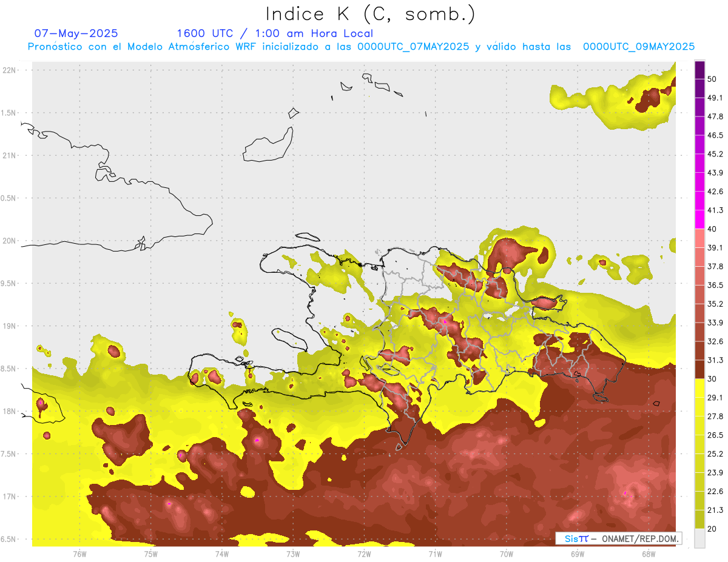Pick the dark brown swatch between 30 and 31.3
Image resolution: width=728 pixels, height=562 pixels.
click(699, 369)
